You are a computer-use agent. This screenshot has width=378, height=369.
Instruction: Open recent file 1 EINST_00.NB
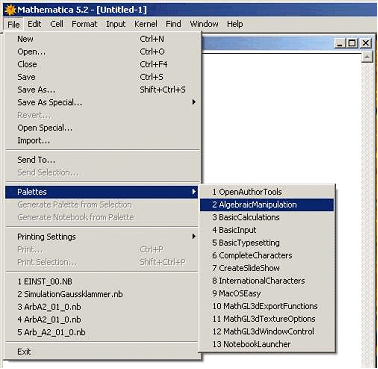pos(103,282)
